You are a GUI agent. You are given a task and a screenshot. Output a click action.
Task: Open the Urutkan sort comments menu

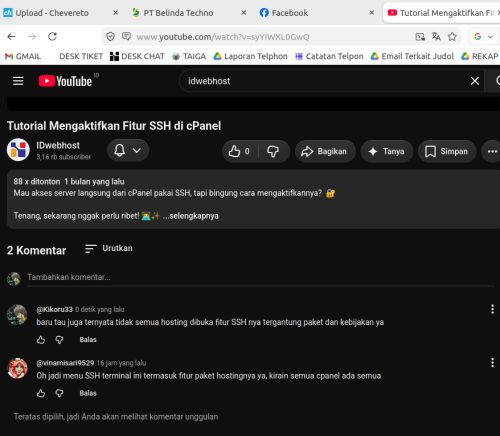[x=109, y=248]
